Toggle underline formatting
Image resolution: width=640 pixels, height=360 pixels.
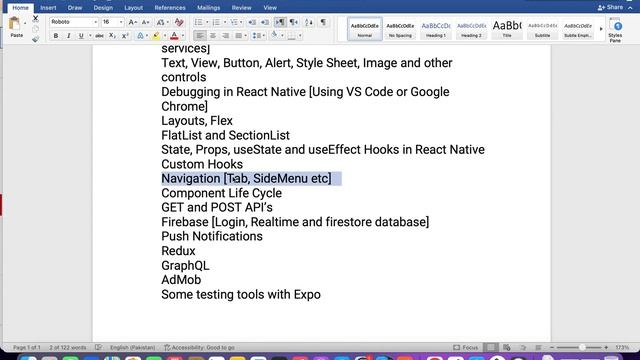tap(81, 36)
